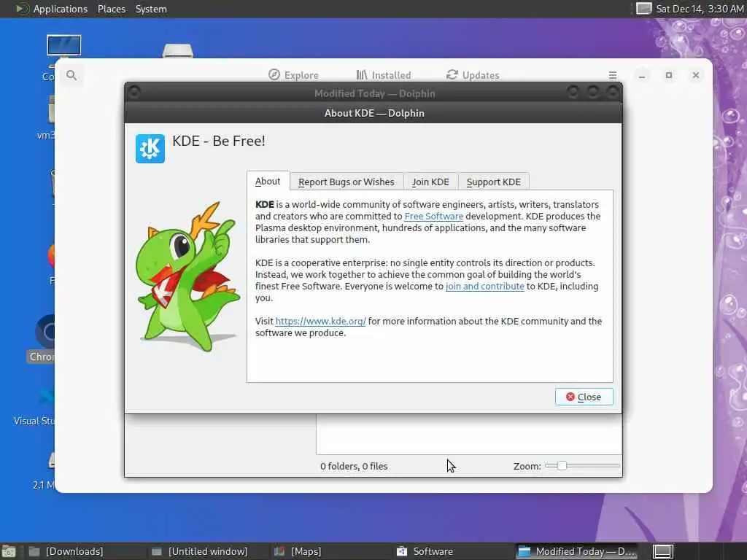Click the Konqi dragon mascot image
Viewport: 747px width, 560px height.
(188, 276)
